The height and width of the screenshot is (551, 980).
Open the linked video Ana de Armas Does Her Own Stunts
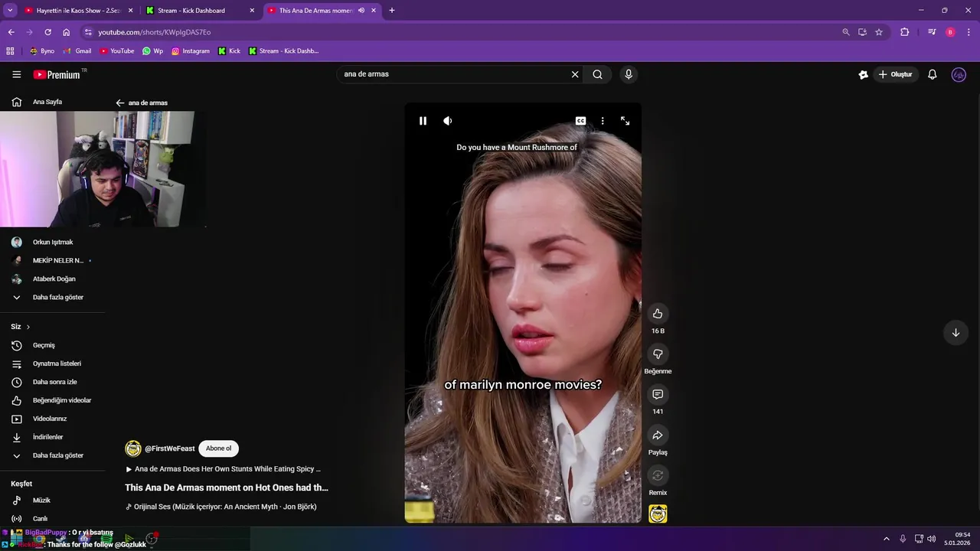(x=224, y=469)
